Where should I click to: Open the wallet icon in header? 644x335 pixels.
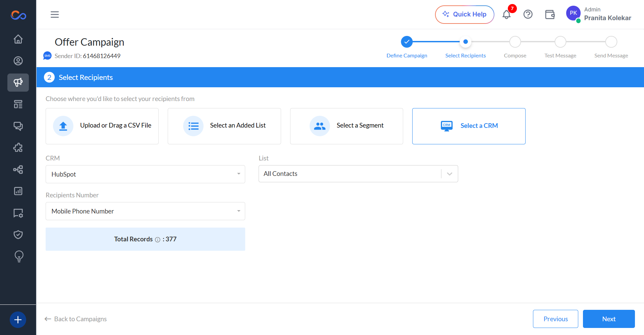(x=550, y=14)
